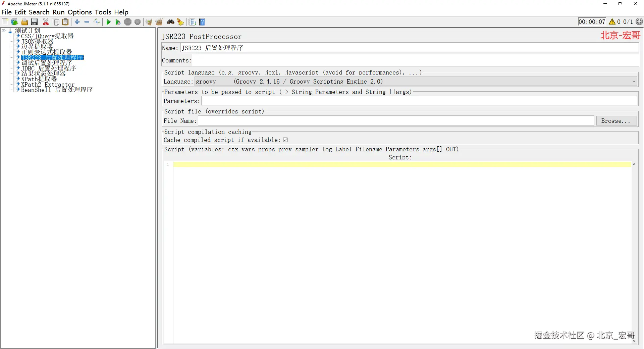Select the JSR223 后置处理程序 tree item
This screenshot has width=644, height=349.
pos(52,58)
